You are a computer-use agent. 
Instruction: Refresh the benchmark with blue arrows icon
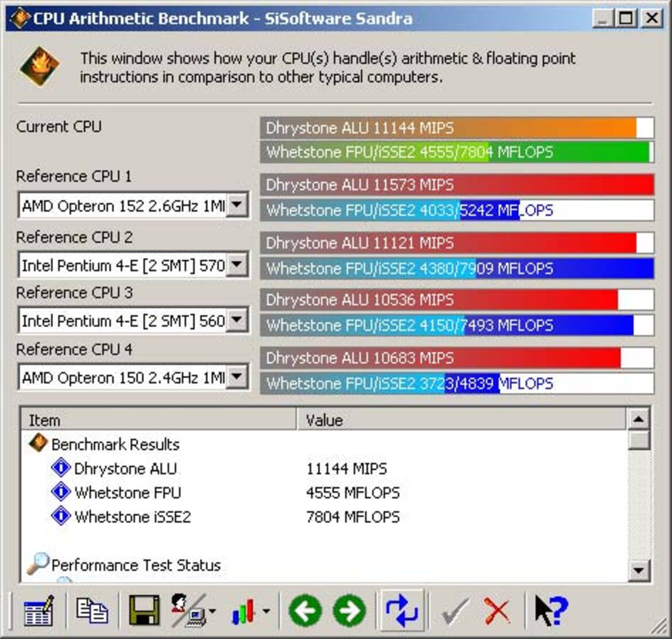(402, 611)
